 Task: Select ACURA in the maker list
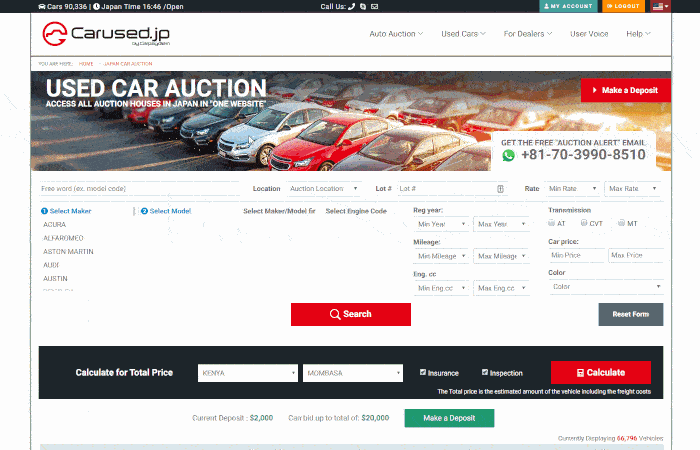[x=54, y=225]
